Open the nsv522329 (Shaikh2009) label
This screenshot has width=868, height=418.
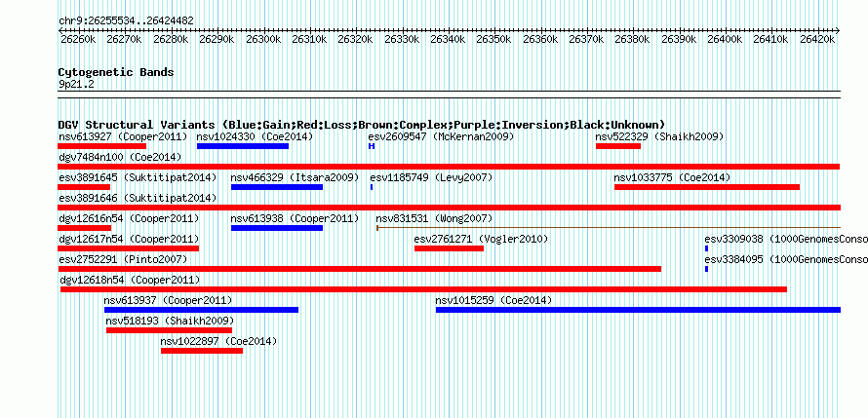click(660, 136)
